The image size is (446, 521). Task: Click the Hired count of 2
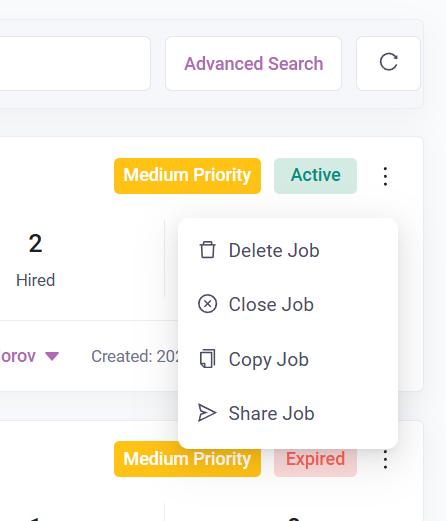[x=35, y=243]
